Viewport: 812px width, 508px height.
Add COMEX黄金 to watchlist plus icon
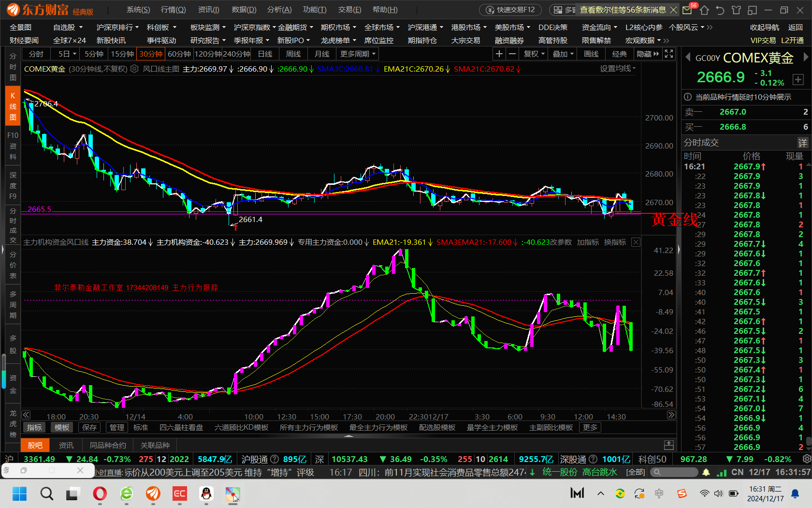tap(798, 79)
